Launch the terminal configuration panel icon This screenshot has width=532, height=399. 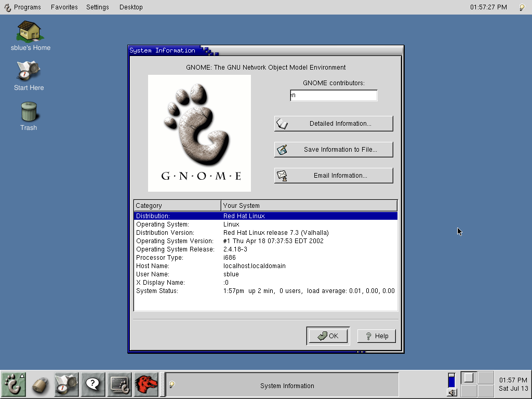click(x=119, y=384)
